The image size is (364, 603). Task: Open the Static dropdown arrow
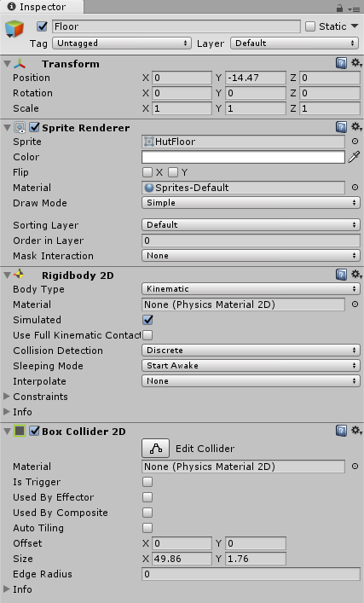355,26
